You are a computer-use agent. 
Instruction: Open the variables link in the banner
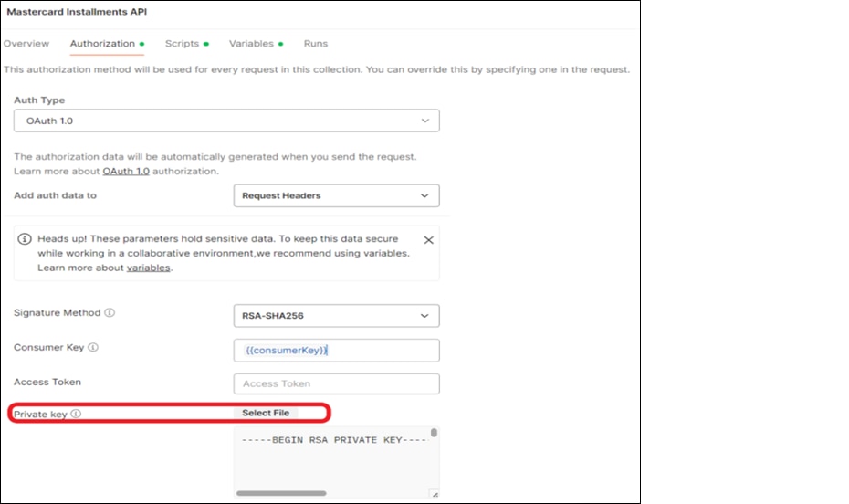[x=148, y=268]
